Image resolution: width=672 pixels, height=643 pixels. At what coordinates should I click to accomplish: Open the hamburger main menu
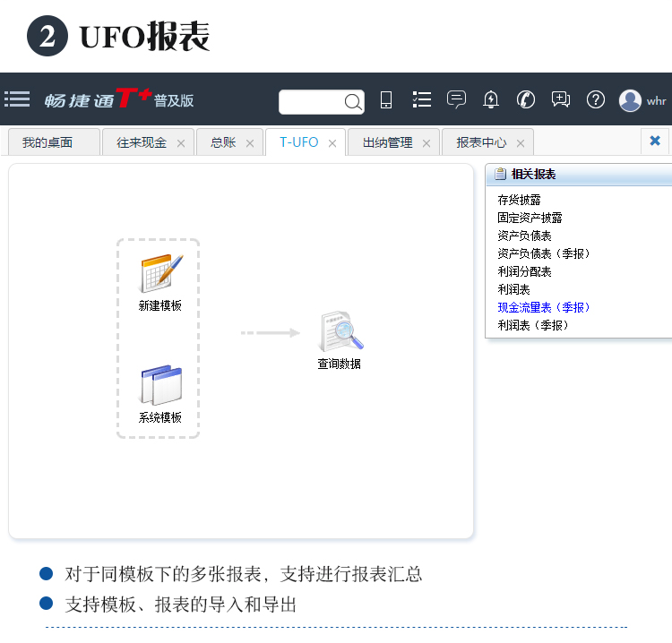(x=17, y=99)
